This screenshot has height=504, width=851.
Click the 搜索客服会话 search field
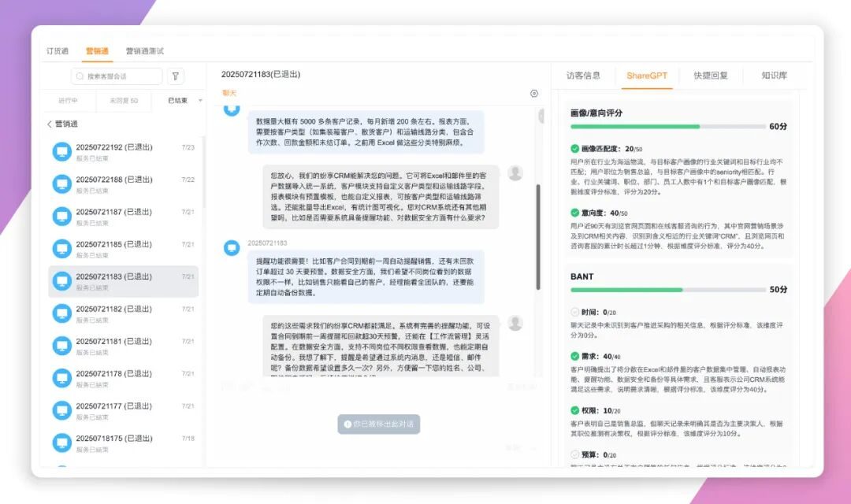pyautogui.click(x=122, y=76)
